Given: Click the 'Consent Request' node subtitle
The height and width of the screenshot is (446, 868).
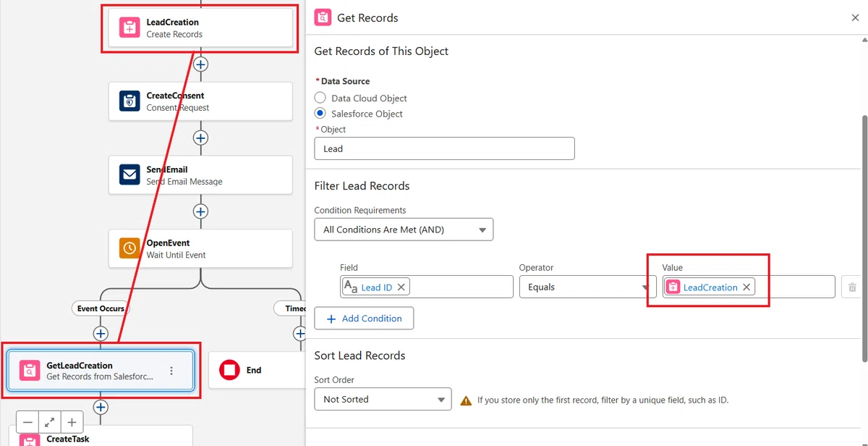Looking at the screenshot, I should pos(177,108).
